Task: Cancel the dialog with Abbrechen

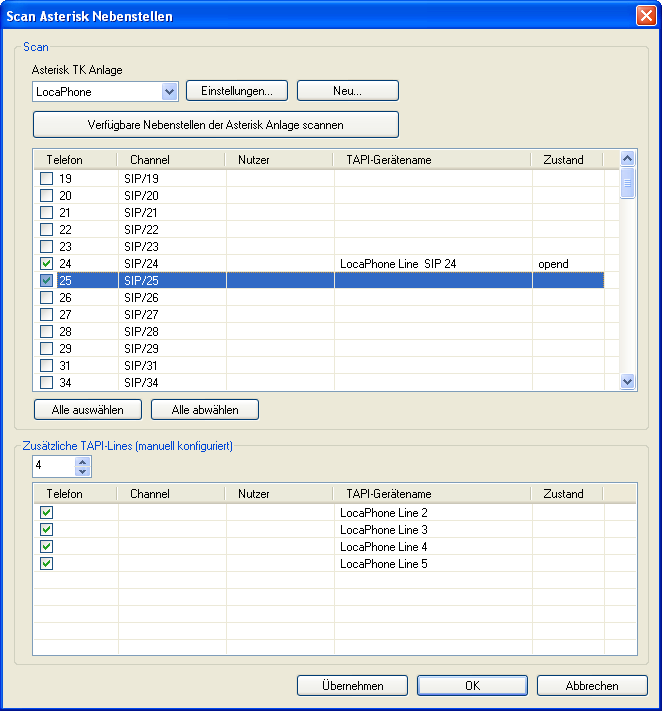Action: click(x=591, y=686)
